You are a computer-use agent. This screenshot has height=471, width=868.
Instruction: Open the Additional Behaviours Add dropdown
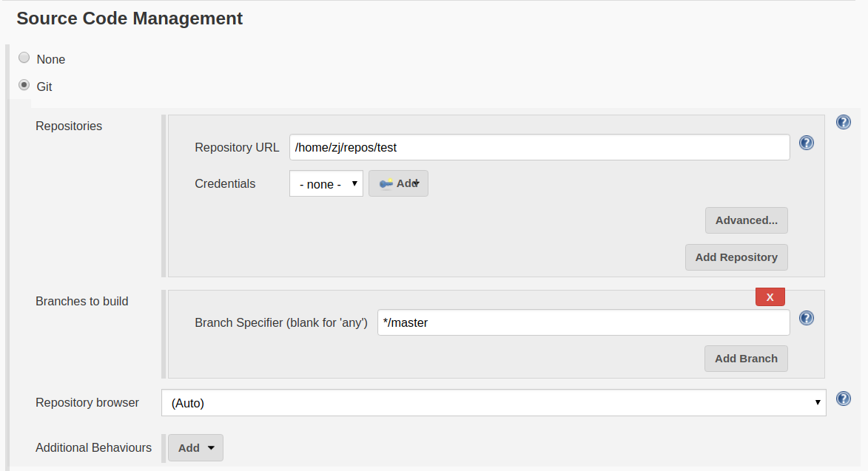[195, 447]
